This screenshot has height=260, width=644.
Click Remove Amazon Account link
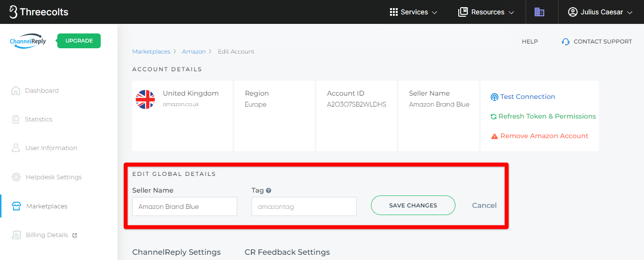544,136
